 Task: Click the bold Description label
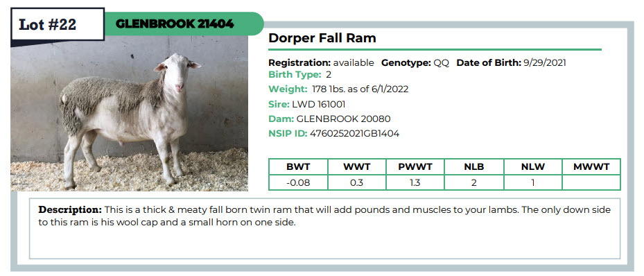coord(70,210)
